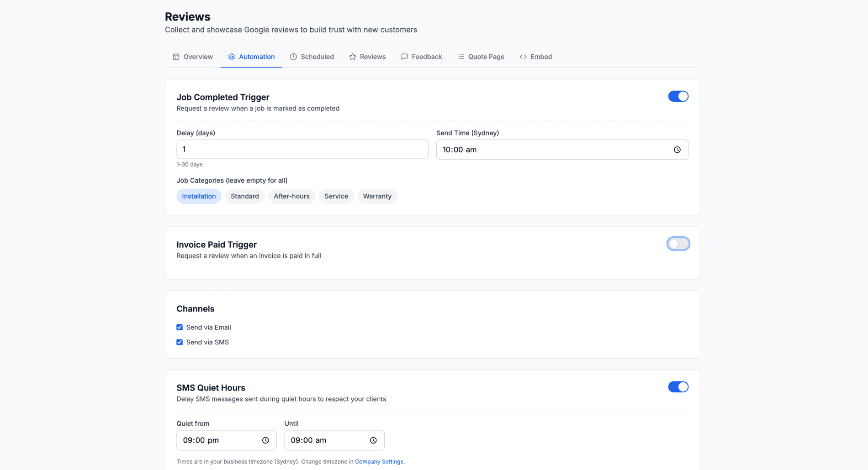Enable the Invoice Paid Trigger
Screen dimensions: 868x470
coord(678,243)
